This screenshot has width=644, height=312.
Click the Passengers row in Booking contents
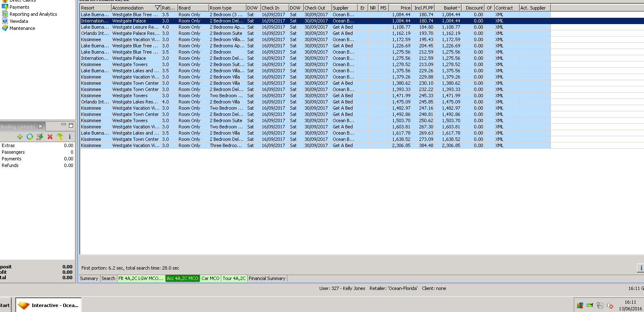pyautogui.click(x=37, y=152)
